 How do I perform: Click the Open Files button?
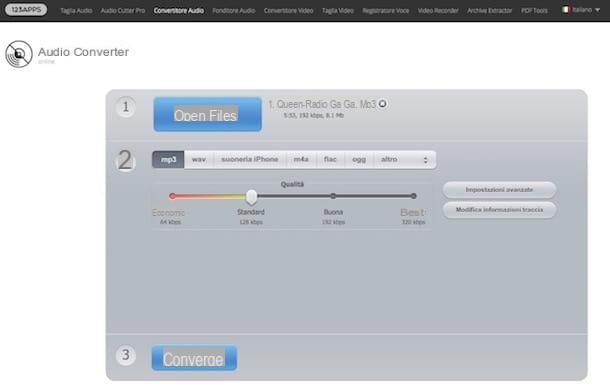pos(207,114)
